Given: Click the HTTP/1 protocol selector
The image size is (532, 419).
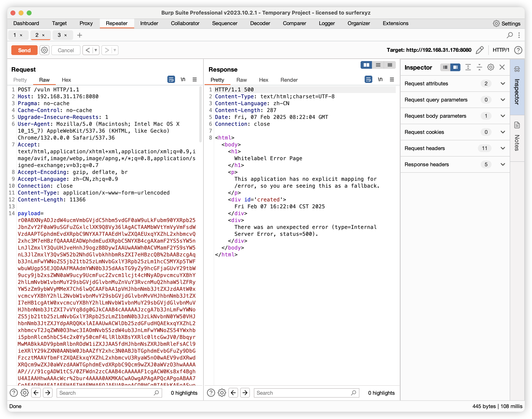Looking at the screenshot, I should coord(501,50).
